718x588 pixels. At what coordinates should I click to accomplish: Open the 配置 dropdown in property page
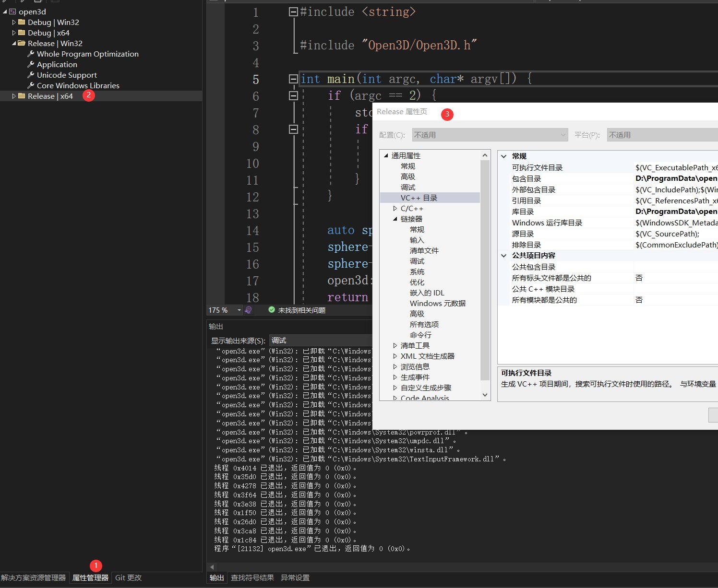(x=490, y=135)
